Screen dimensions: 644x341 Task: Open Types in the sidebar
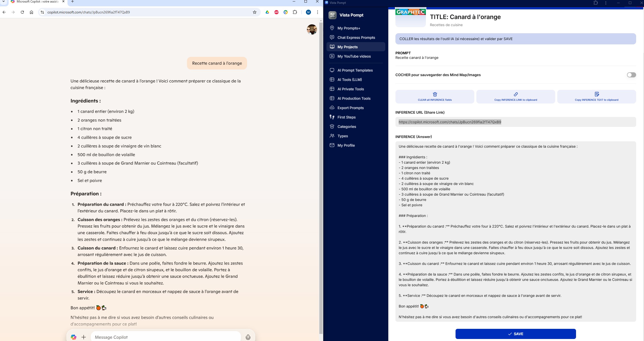[356, 136]
